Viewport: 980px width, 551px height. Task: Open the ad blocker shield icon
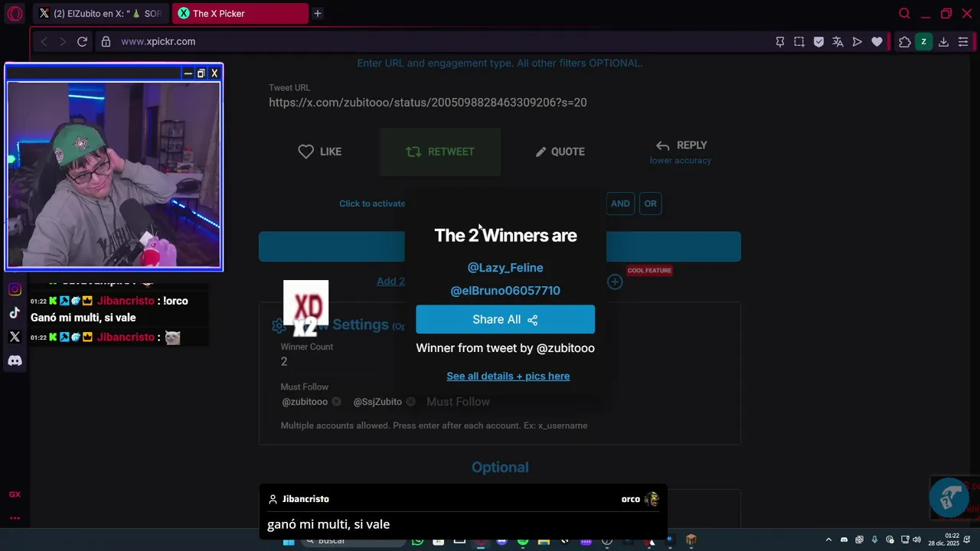(818, 42)
